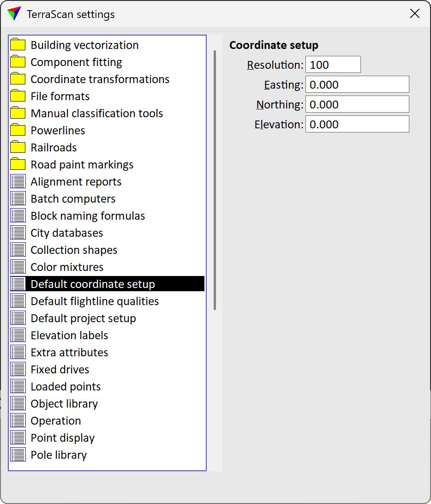Viewport: 431px width, 504px height.
Task: Click the Default coordinate setup page icon
Action: point(18,283)
